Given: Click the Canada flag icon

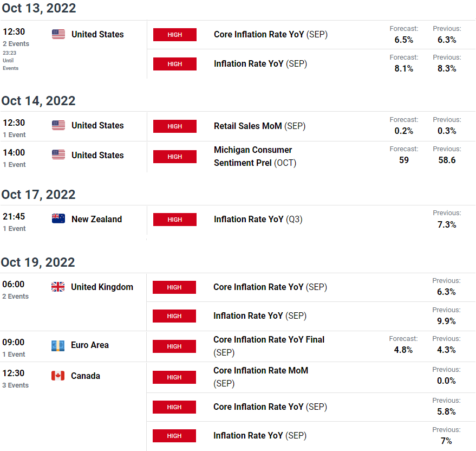Looking at the screenshot, I should click(x=58, y=376).
